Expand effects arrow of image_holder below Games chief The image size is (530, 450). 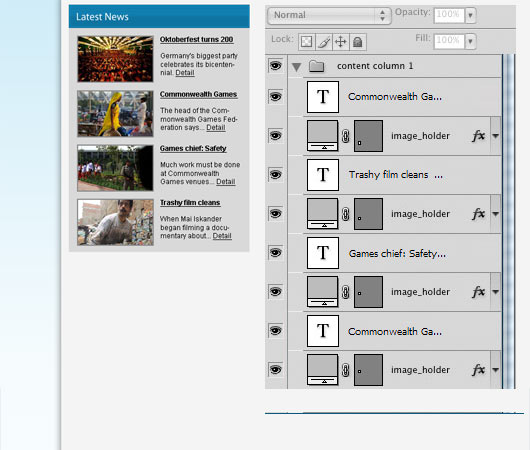point(496,292)
